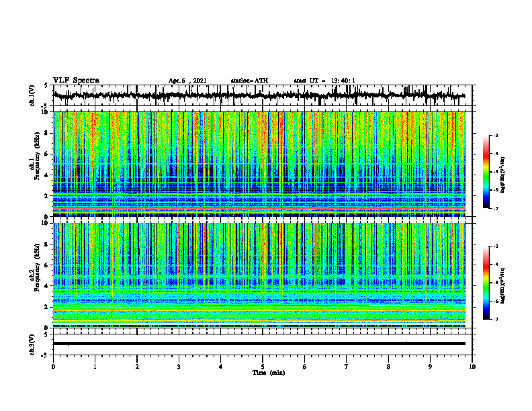
Task: Click the "-3" label on upper colorbar
Action: tap(496, 136)
